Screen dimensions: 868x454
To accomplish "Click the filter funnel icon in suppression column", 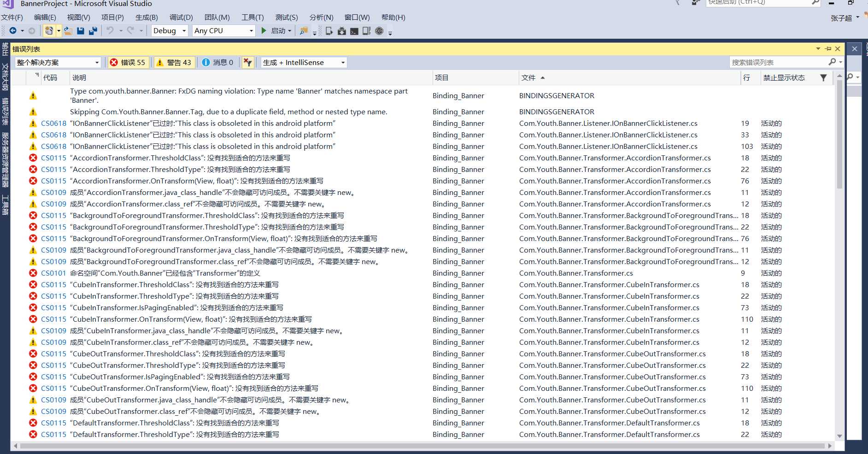I will click(823, 78).
